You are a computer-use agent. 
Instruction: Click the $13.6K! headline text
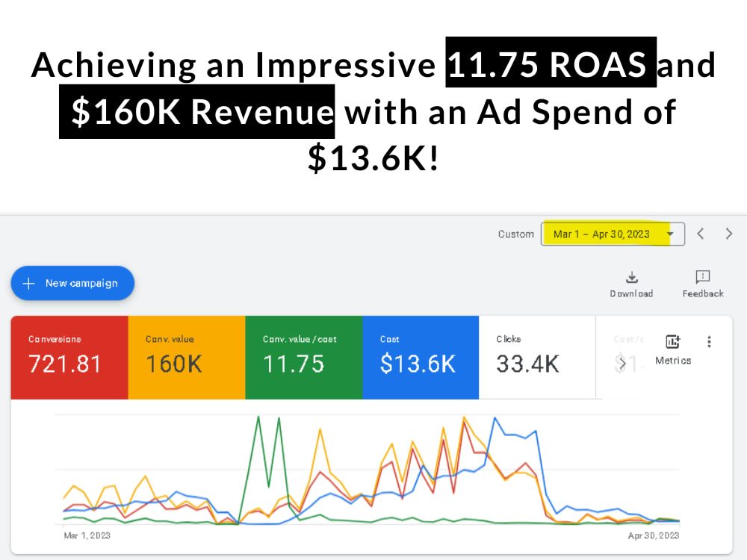coord(373,158)
